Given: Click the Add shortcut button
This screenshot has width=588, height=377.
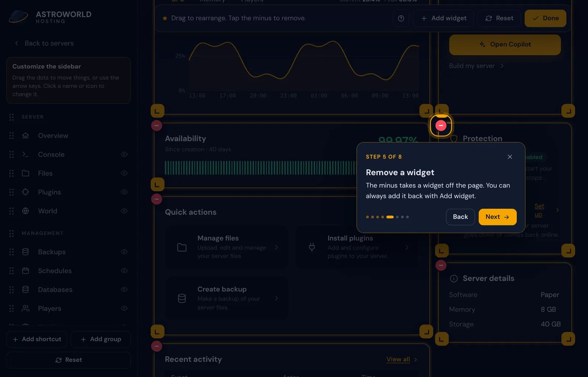Looking at the screenshot, I should tap(37, 339).
